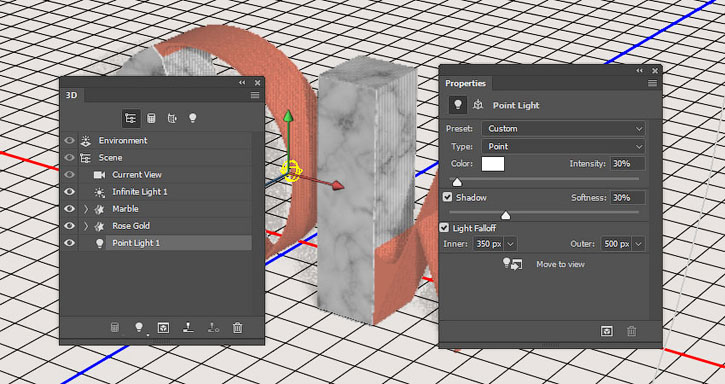Viewport: 725px width, 384px height.
Task: Select the 3D panel tab
Action: coord(72,95)
